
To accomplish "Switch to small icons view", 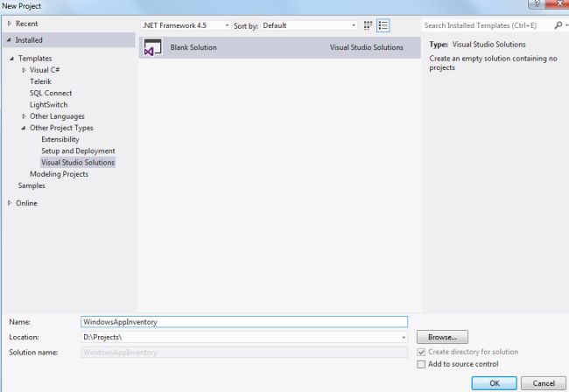I will point(368,25).
